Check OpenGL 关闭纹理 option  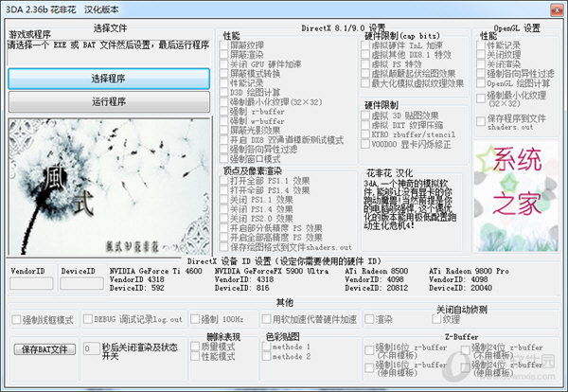(481, 55)
